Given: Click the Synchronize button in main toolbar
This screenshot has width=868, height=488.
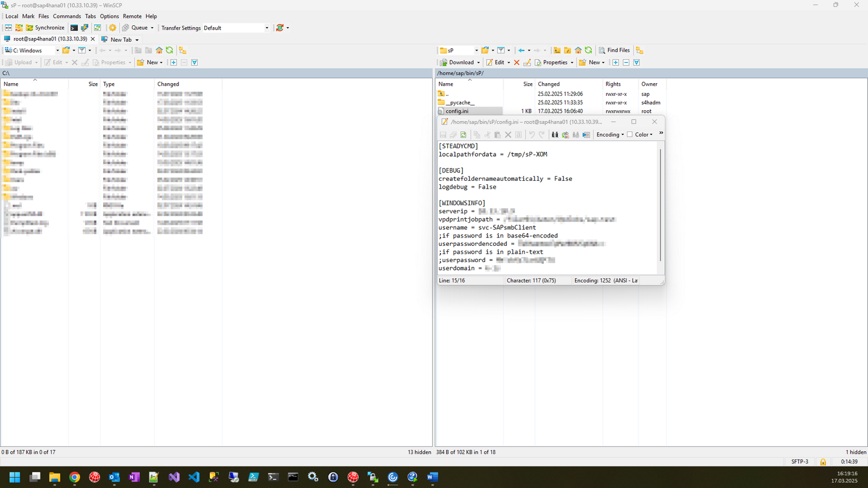Looking at the screenshot, I should pyautogui.click(x=45, y=28).
